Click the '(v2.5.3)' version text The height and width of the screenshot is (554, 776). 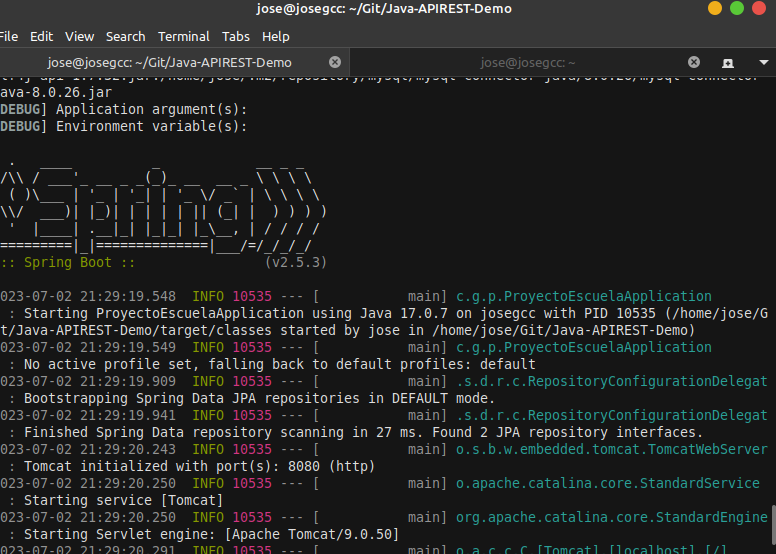(296, 262)
